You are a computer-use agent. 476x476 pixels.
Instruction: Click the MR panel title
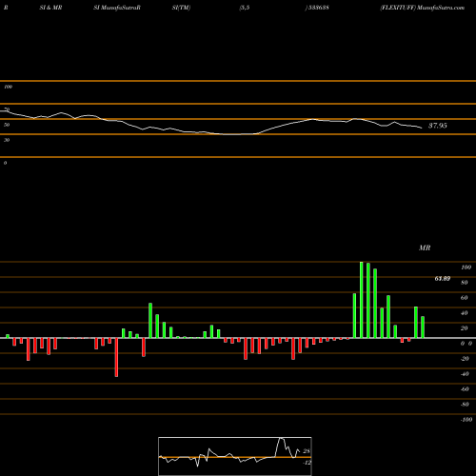[425, 248]
